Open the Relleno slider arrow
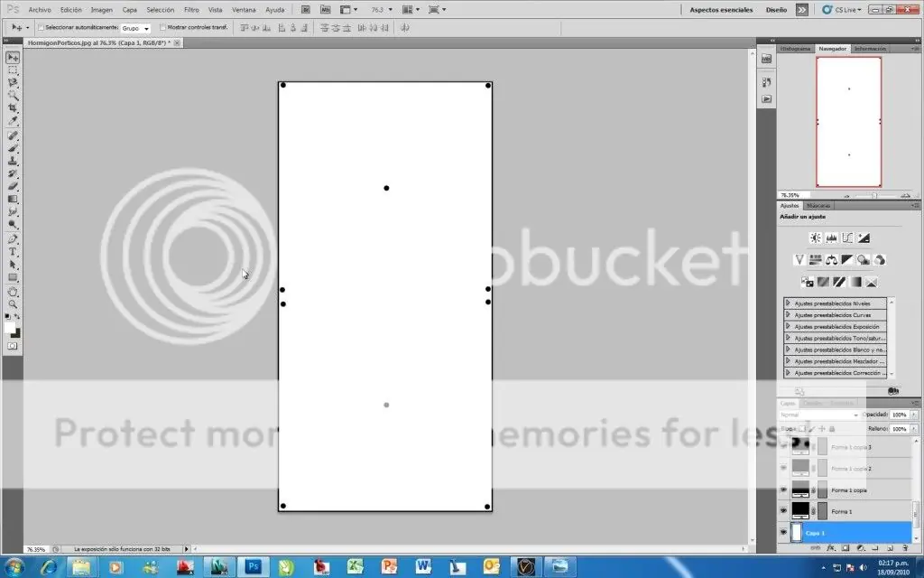Image resolution: width=924 pixels, height=578 pixels. pos(914,429)
